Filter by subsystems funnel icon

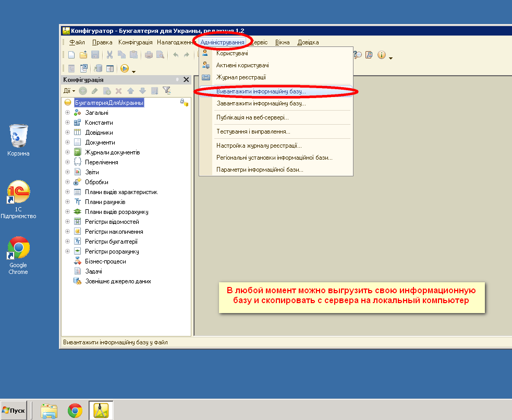click(x=166, y=91)
